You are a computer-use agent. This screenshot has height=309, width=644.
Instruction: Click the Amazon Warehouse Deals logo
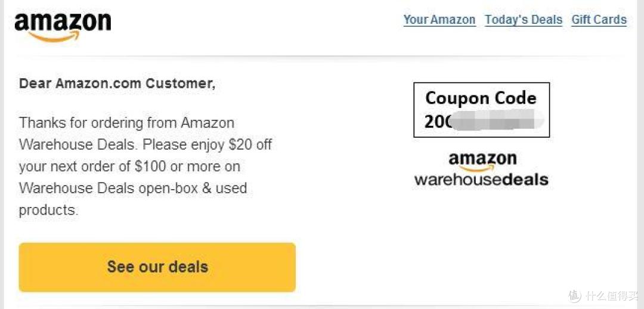pyautogui.click(x=481, y=169)
